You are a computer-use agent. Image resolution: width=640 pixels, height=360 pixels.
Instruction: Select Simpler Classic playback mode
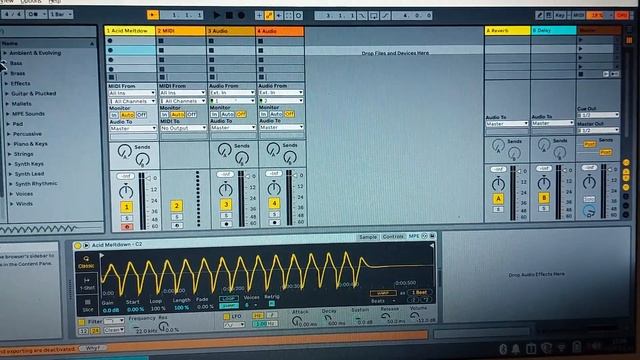86,262
